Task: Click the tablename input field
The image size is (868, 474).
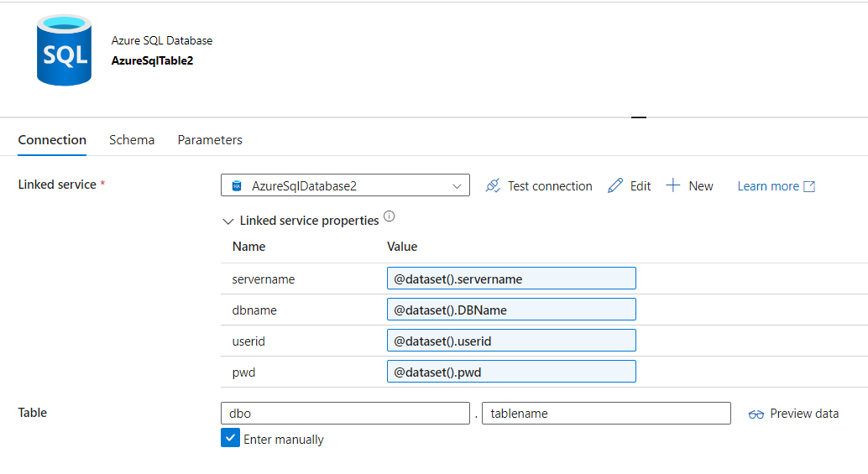Action: click(606, 414)
